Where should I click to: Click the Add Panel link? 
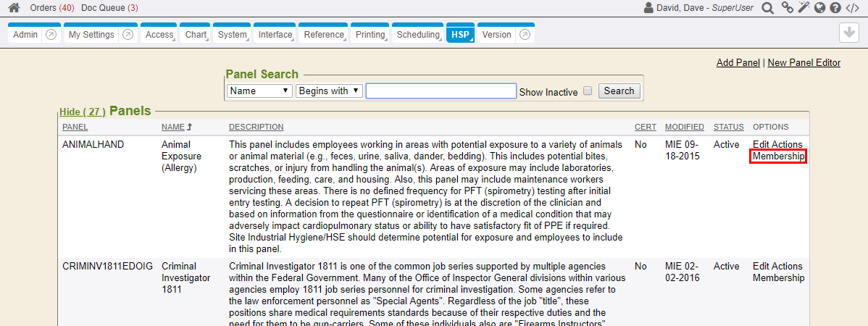click(x=738, y=63)
